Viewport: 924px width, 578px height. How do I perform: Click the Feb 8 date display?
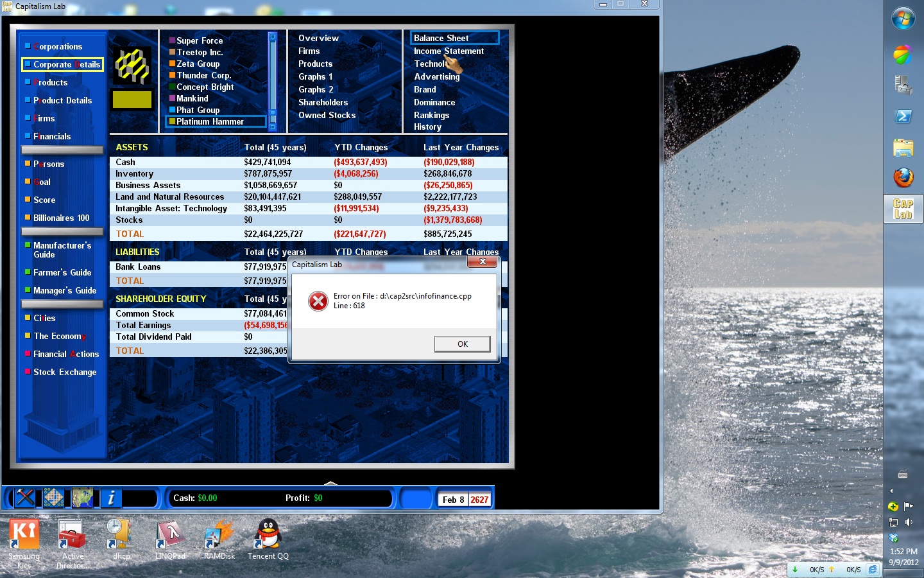click(x=453, y=500)
